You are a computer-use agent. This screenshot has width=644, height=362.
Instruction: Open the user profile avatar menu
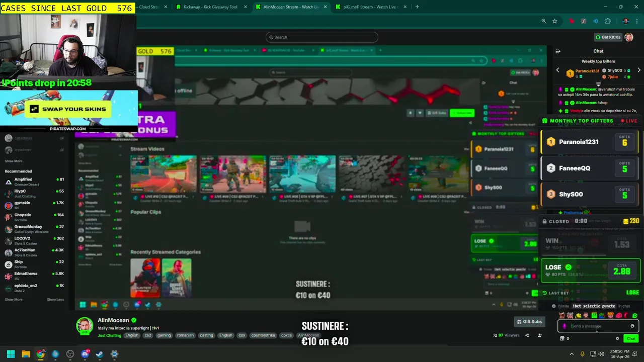coord(628,37)
